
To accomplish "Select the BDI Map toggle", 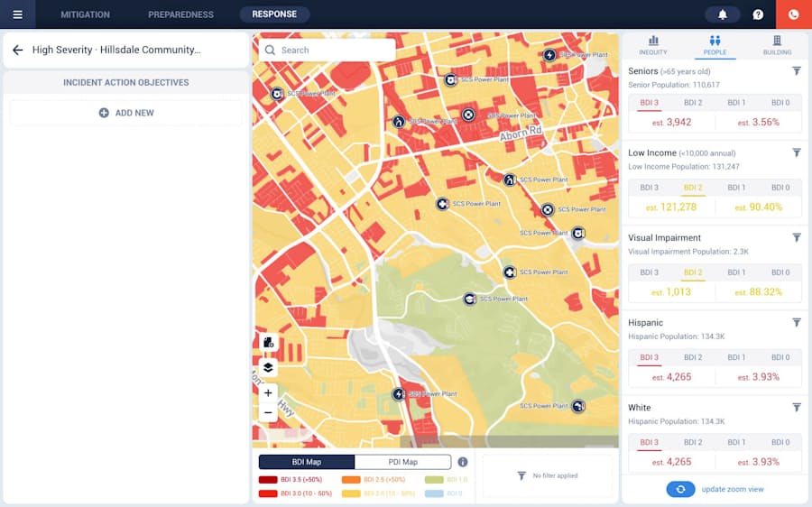I will pyautogui.click(x=307, y=462).
